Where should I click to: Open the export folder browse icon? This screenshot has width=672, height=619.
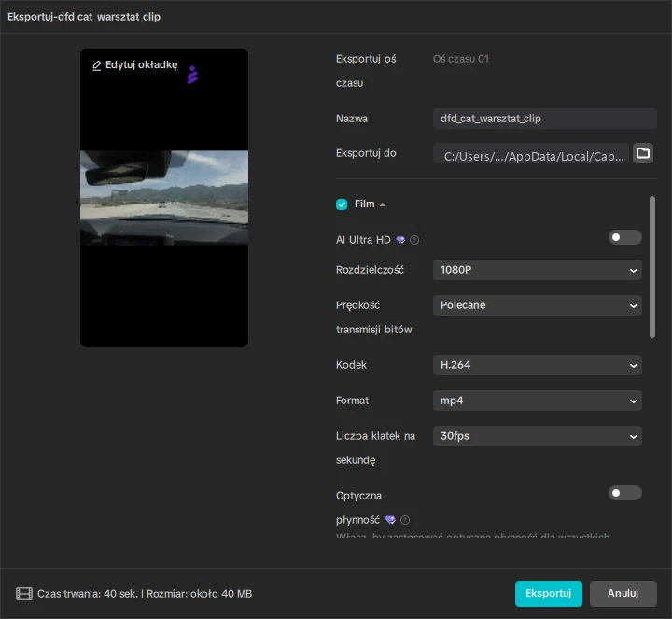[643, 153]
